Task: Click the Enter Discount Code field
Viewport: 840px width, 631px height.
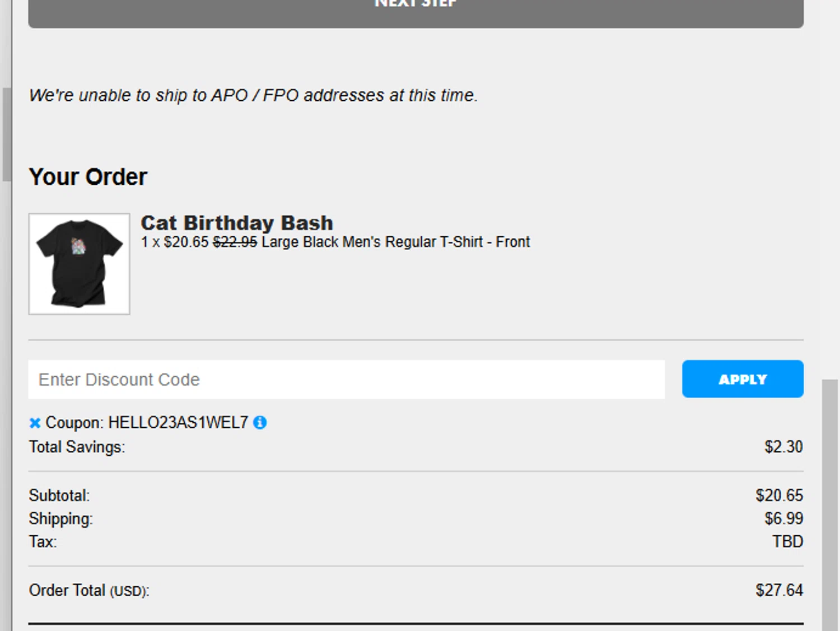Action: click(x=346, y=380)
